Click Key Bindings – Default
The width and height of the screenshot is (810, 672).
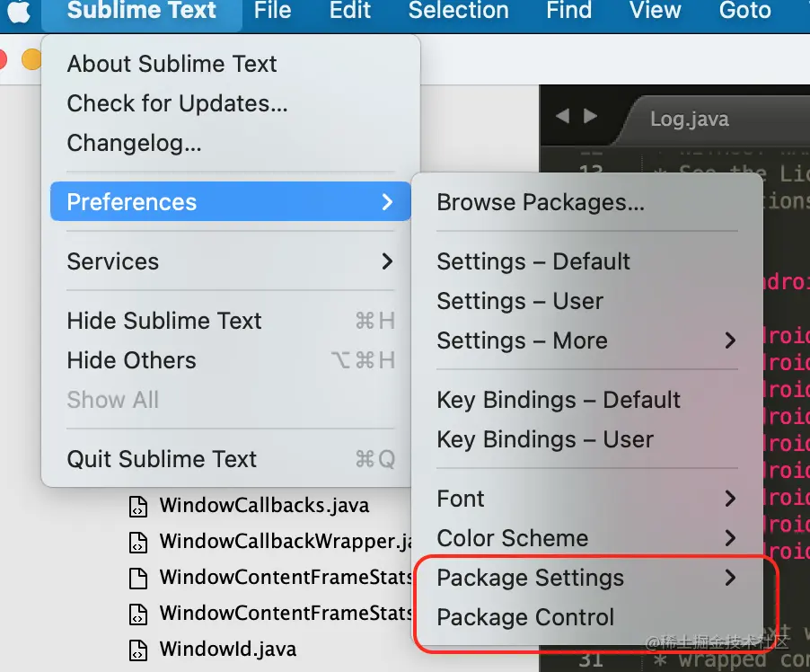559,400
